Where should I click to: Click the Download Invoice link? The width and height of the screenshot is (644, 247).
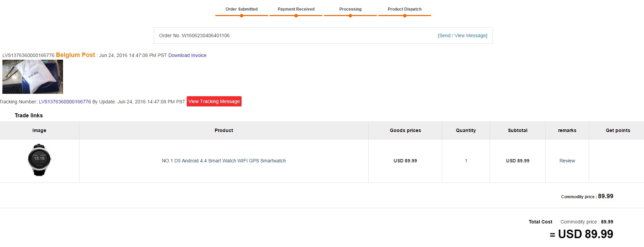point(187,55)
